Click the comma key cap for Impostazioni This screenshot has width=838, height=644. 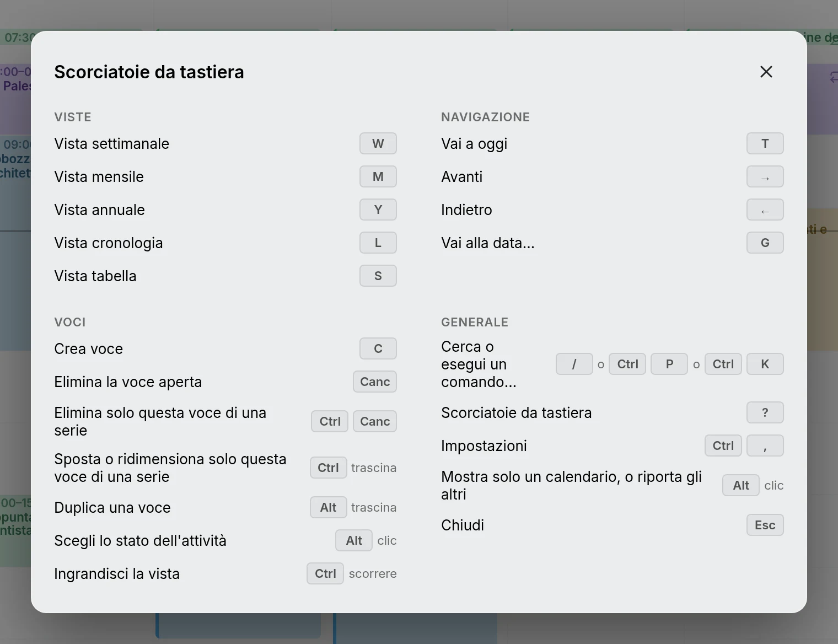pyautogui.click(x=765, y=446)
